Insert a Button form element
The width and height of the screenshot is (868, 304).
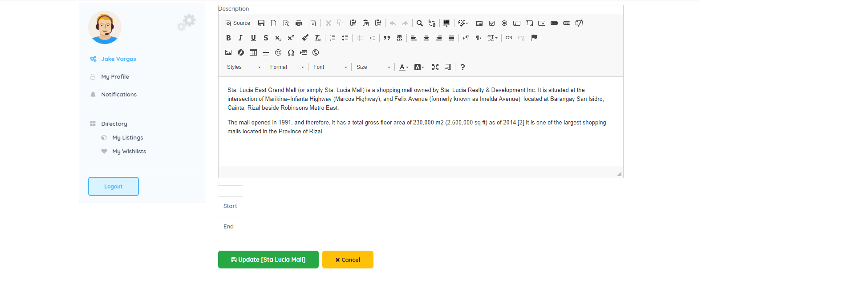coord(554,23)
